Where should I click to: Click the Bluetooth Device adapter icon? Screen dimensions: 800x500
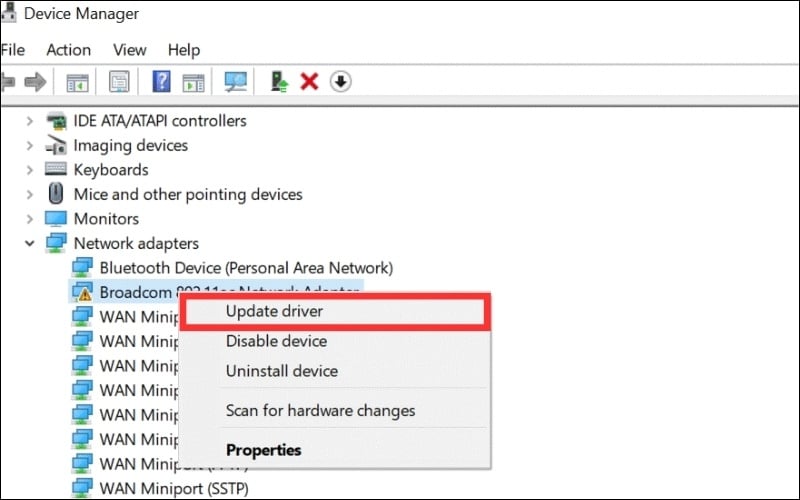(82, 267)
